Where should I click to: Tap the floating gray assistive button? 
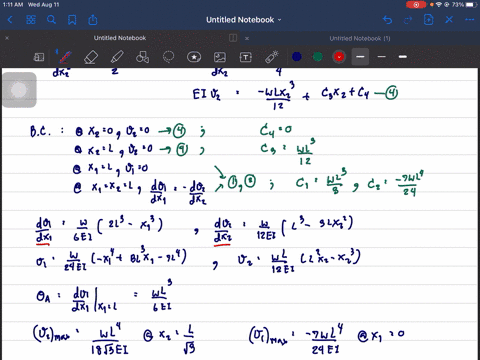pyautogui.click(x=19, y=90)
